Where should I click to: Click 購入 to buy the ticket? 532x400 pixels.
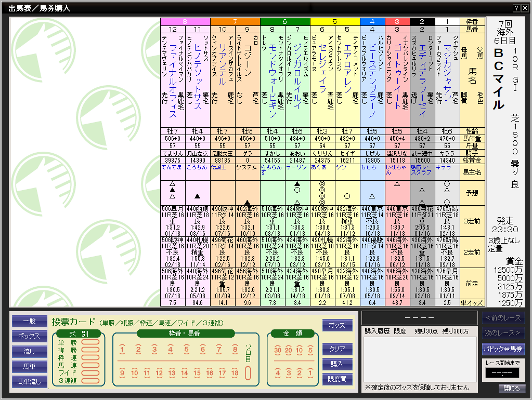point(338,364)
